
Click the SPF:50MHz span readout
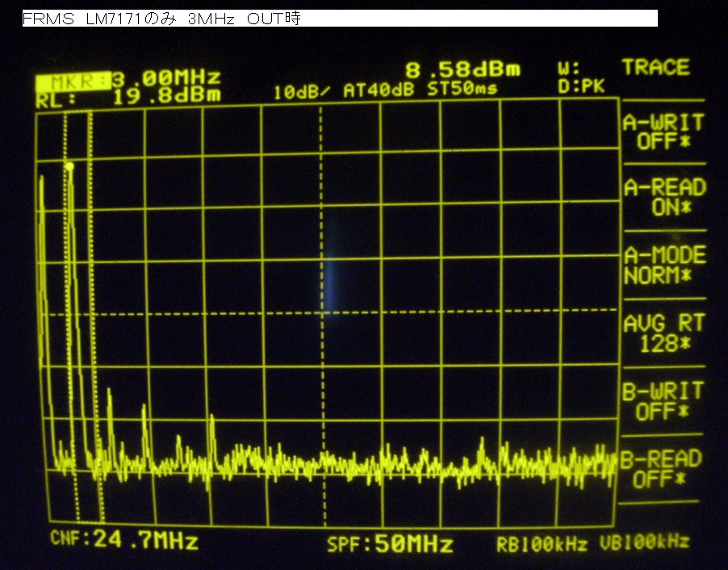(x=390, y=543)
